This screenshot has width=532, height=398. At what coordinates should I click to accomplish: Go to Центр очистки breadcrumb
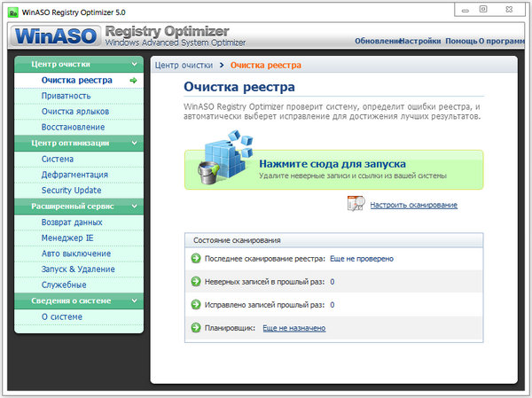click(x=184, y=66)
